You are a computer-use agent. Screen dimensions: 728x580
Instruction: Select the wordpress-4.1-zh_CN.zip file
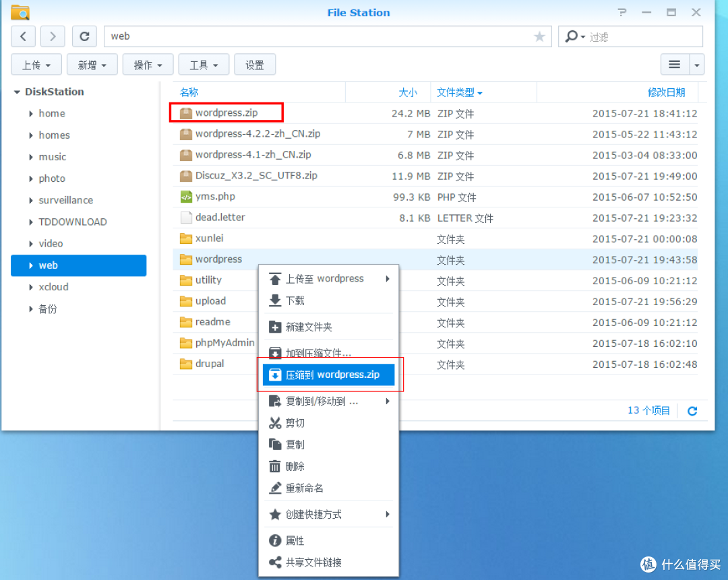pyautogui.click(x=435, y=155)
